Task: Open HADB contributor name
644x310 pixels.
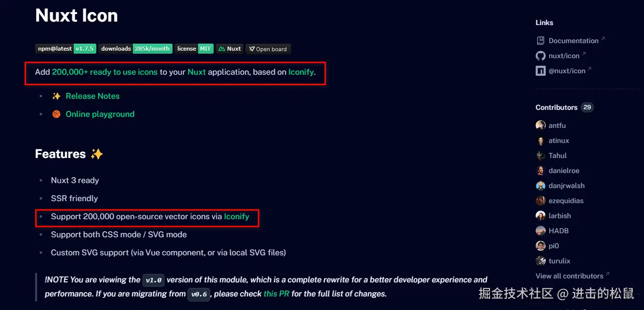Action: click(559, 231)
